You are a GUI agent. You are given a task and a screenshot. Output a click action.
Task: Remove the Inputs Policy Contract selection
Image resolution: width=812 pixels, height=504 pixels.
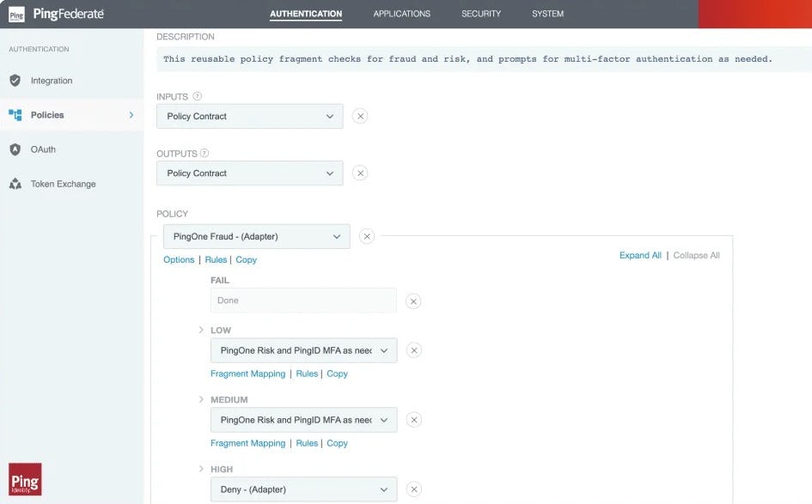(360, 115)
